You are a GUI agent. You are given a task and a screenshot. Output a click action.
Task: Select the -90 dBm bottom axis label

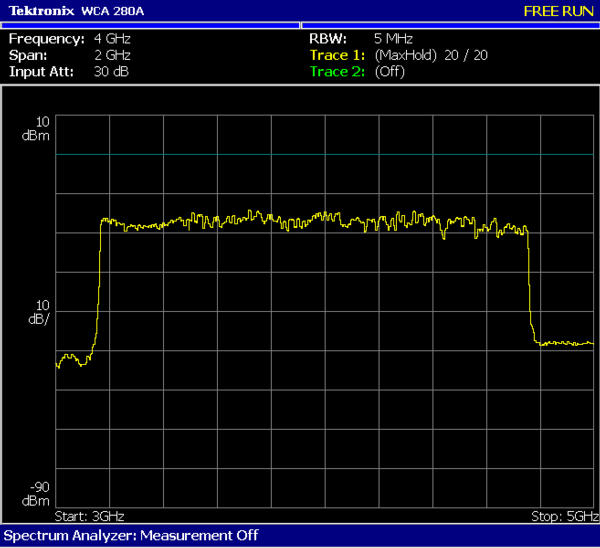click(37, 493)
